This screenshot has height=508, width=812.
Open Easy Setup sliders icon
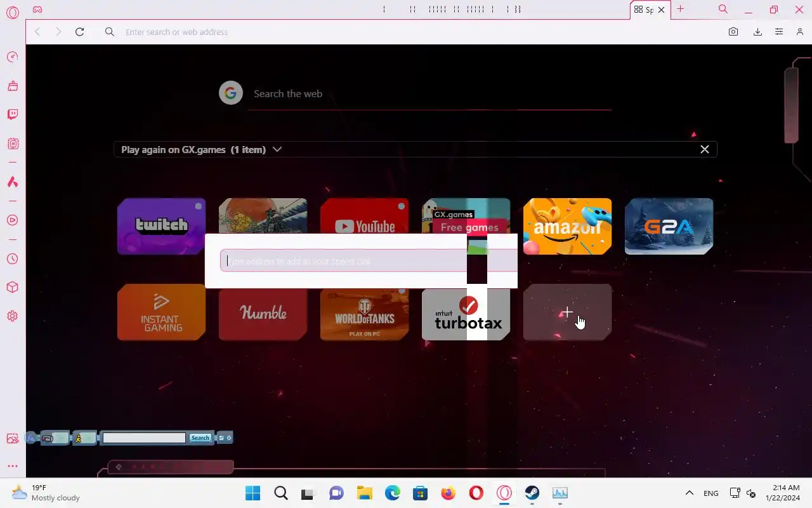point(779,32)
